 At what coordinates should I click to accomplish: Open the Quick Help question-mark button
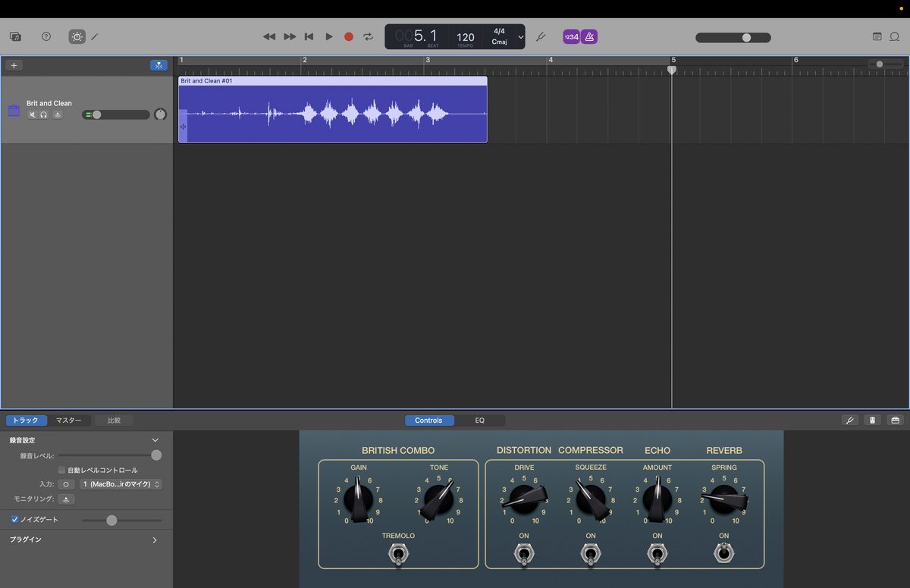click(46, 36)
